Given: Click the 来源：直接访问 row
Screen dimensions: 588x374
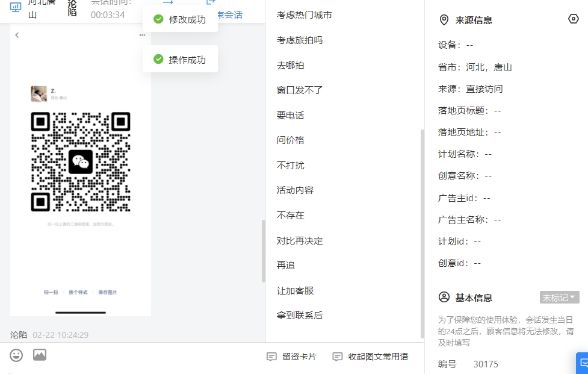Looking at the screenshot, I should coord(470,89).
